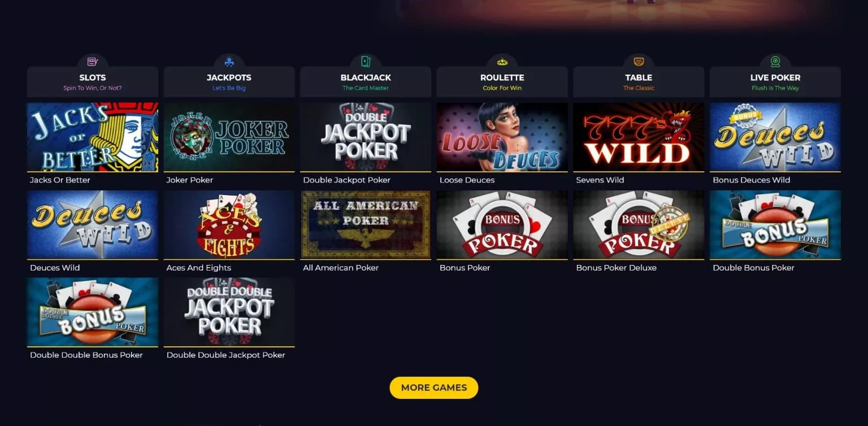Screen dimensions: 868x426
Task: Click the Bonus Poker Deluxe title link
Action: 616,268
